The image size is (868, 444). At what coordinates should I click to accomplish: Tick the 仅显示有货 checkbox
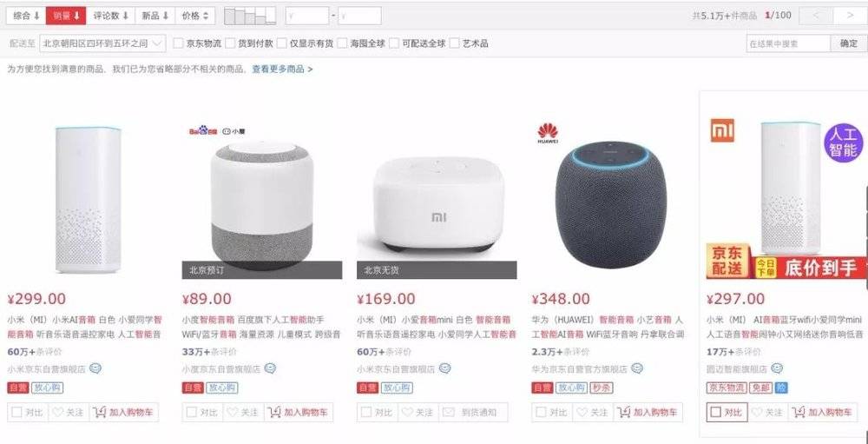point(282,43)
